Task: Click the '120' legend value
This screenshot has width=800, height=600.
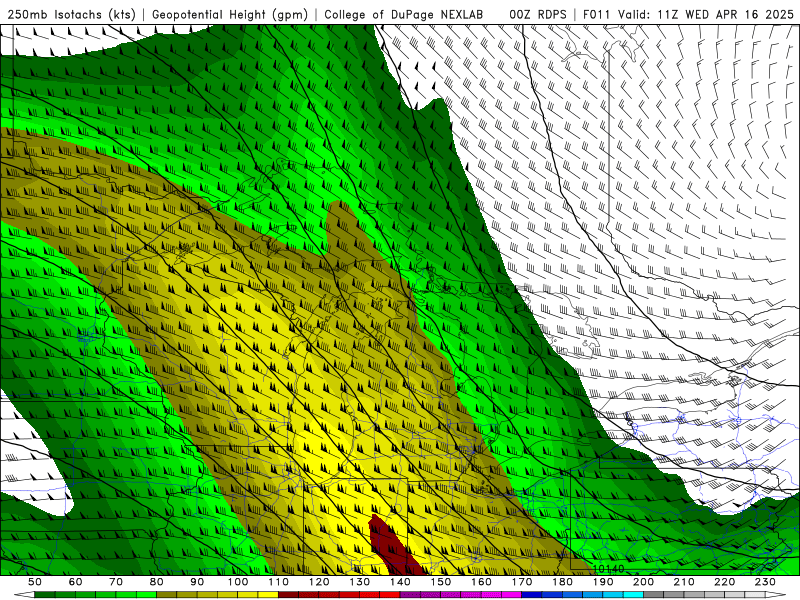Action: pyautogui.click(x=319, y=582)
